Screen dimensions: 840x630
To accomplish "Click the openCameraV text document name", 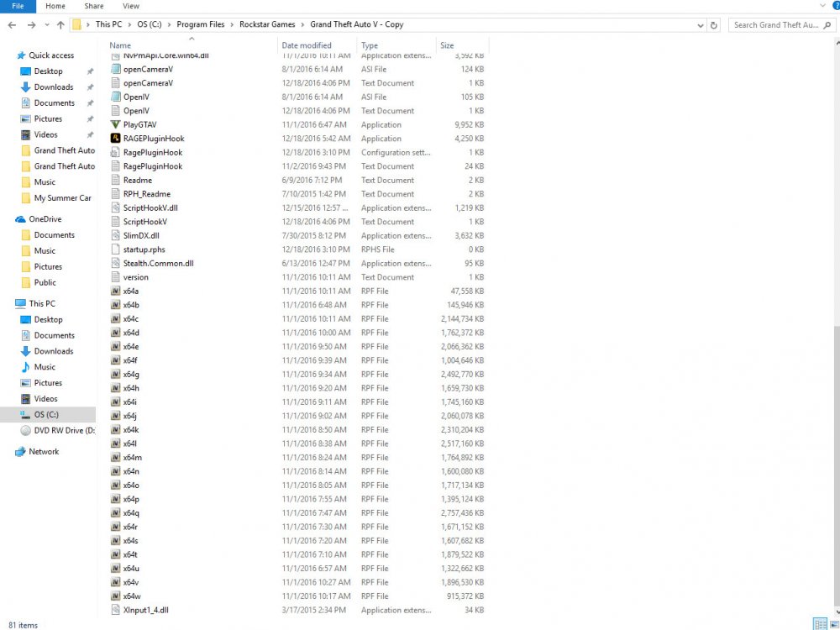I will (148, 83).
